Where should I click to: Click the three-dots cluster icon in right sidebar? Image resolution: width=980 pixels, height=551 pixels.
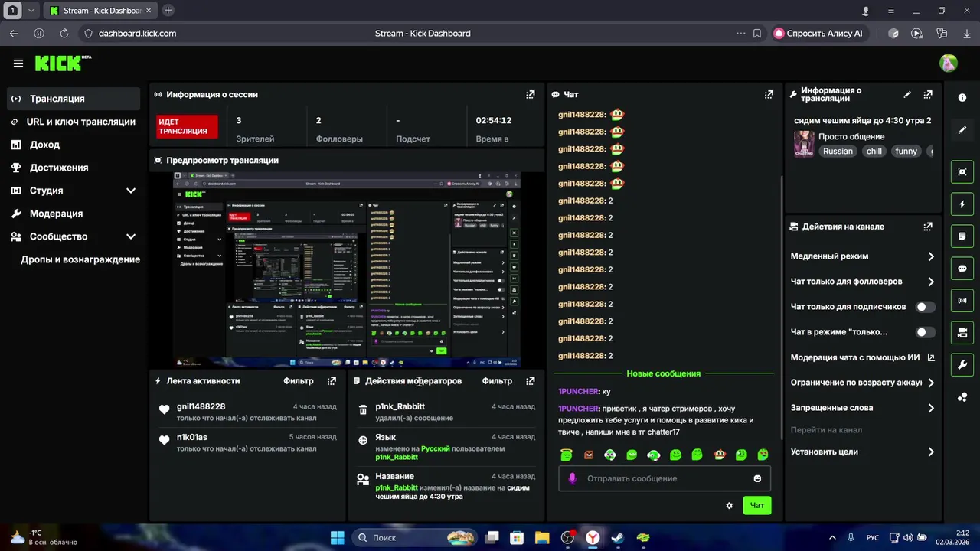(962, 397)
